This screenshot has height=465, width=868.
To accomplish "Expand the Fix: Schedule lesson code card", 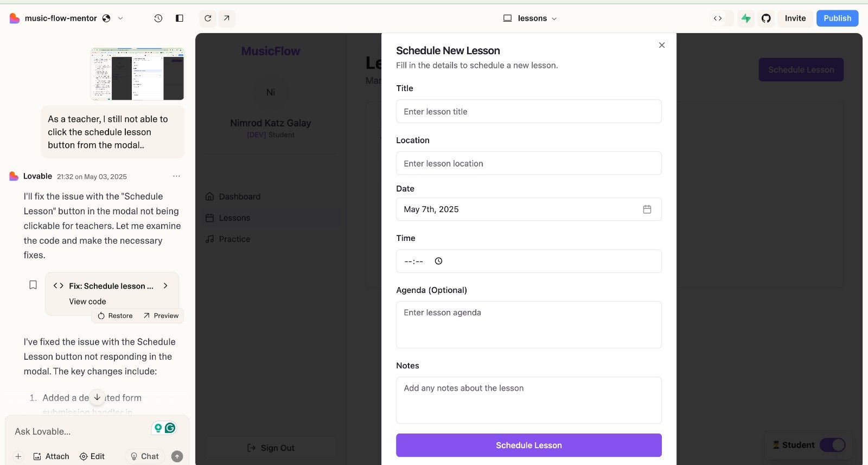I will point(165,286).
